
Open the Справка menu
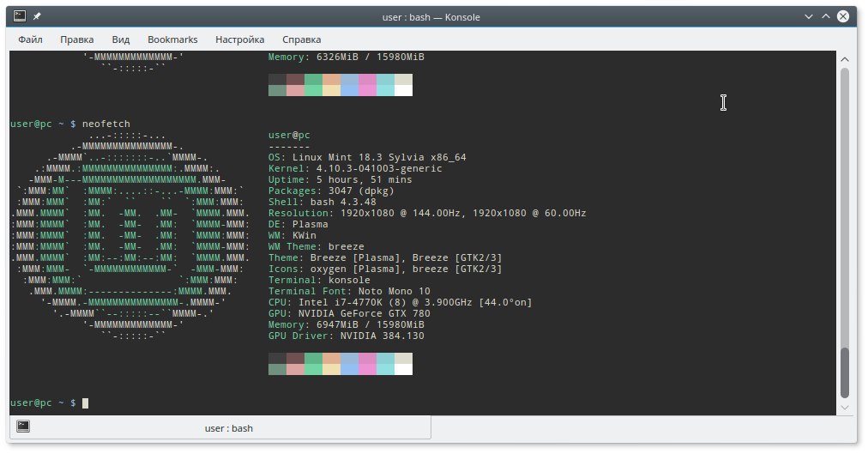[302, 39]
